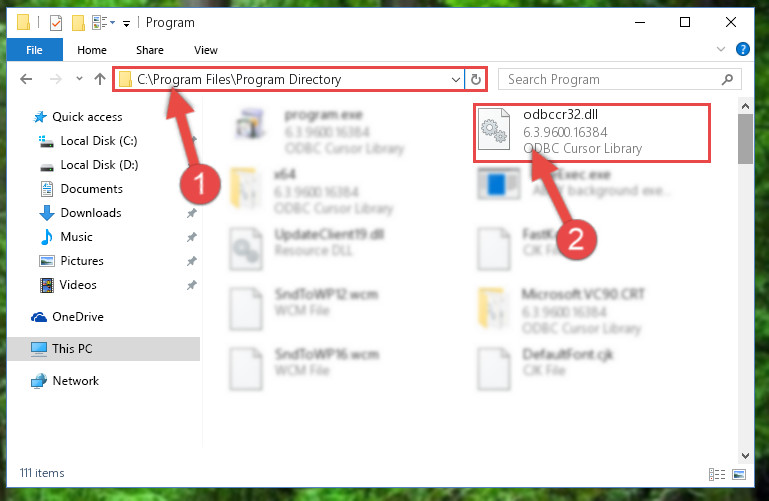The image size is (769, 501).
Task: Select Downloads in the navigation pane
Action: [x=91, y=213]
